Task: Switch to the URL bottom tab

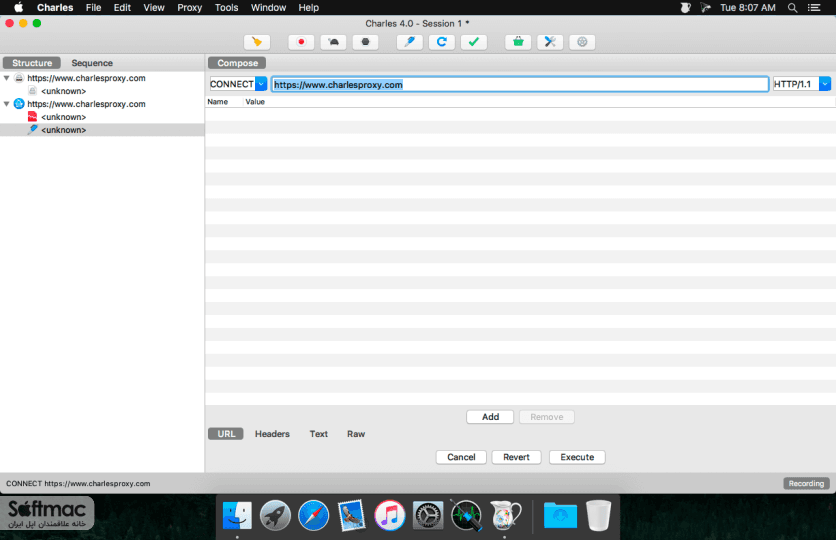Action: [226, 434]
